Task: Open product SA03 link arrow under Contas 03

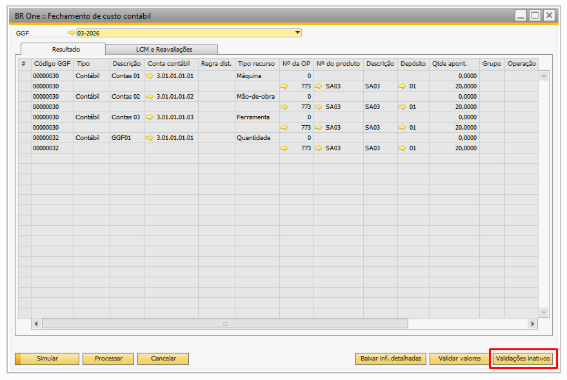Action: point(319,127)
